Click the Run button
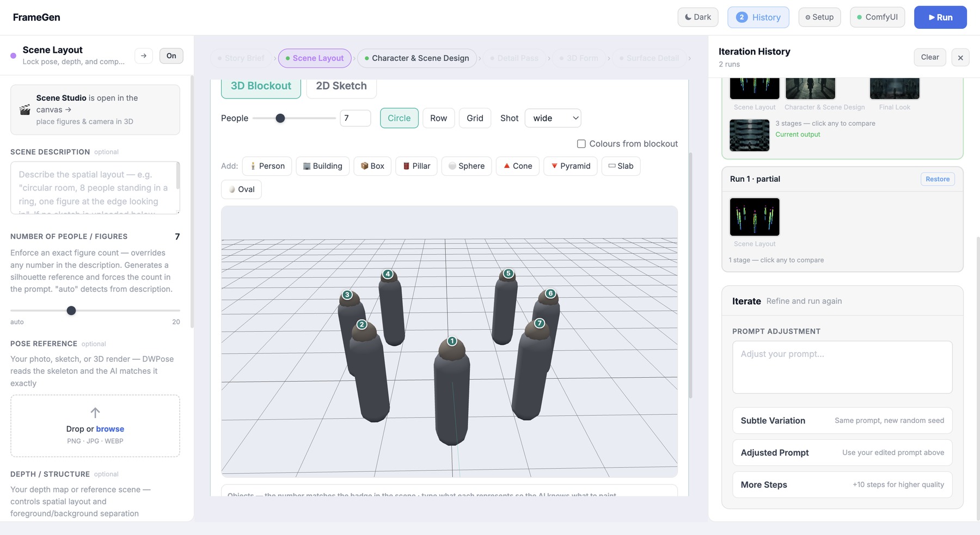The image size is (980, 535). [x=940, y=17]
